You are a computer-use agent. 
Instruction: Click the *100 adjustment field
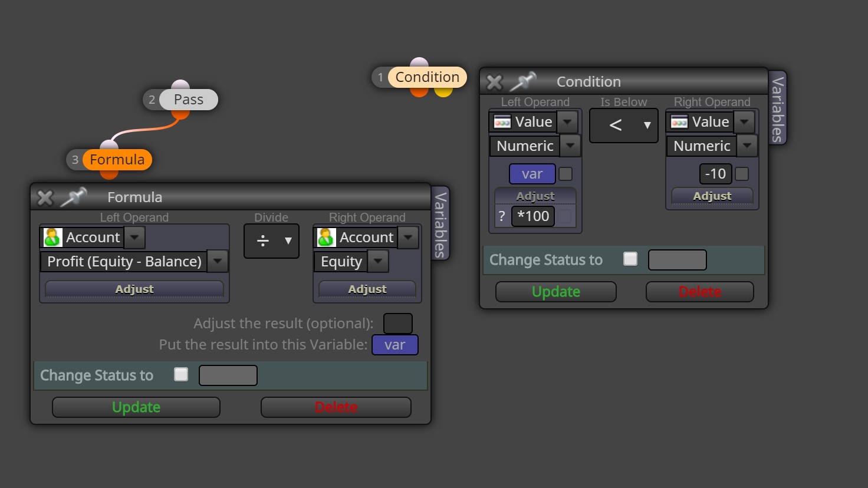(x=533, y=216)
